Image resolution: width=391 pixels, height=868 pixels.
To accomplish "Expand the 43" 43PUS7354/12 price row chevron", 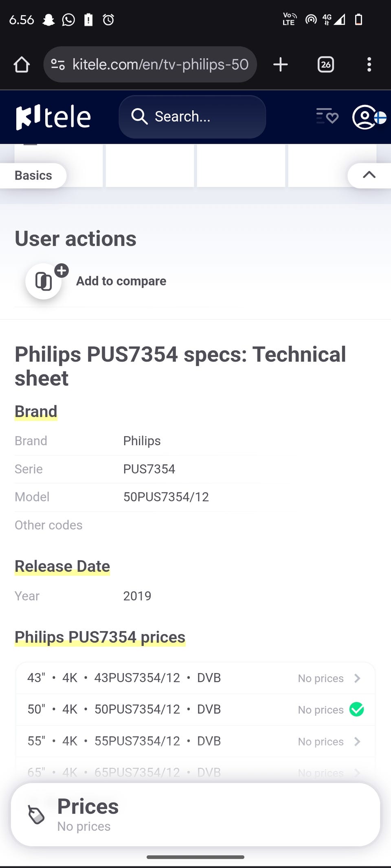I will click(357, 678).
